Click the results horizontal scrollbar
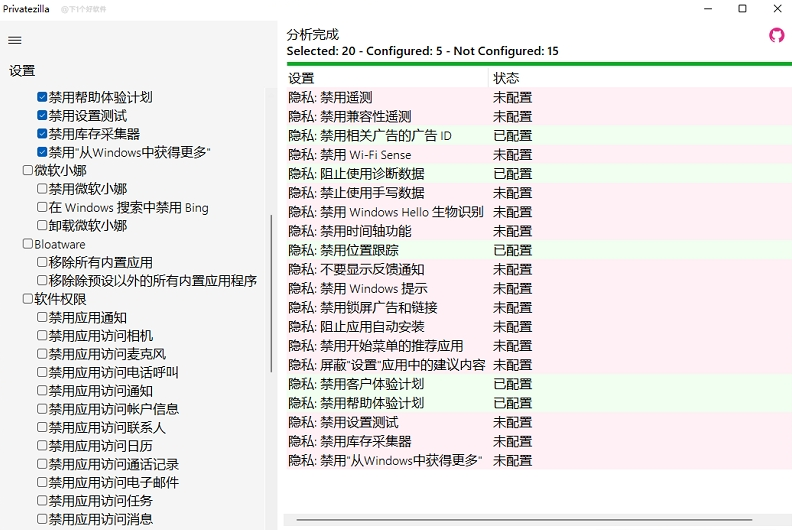The image size is (792, 530). click(x=524, y=519)
